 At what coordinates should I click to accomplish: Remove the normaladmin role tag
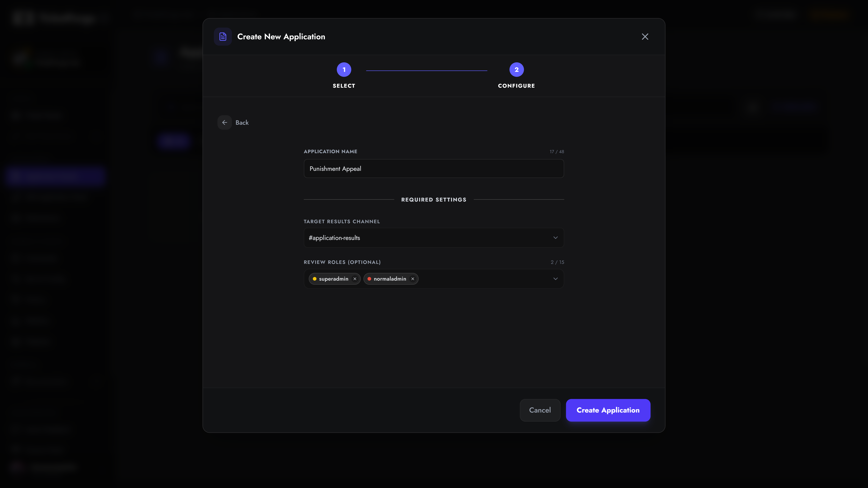[x=412, y=279]
